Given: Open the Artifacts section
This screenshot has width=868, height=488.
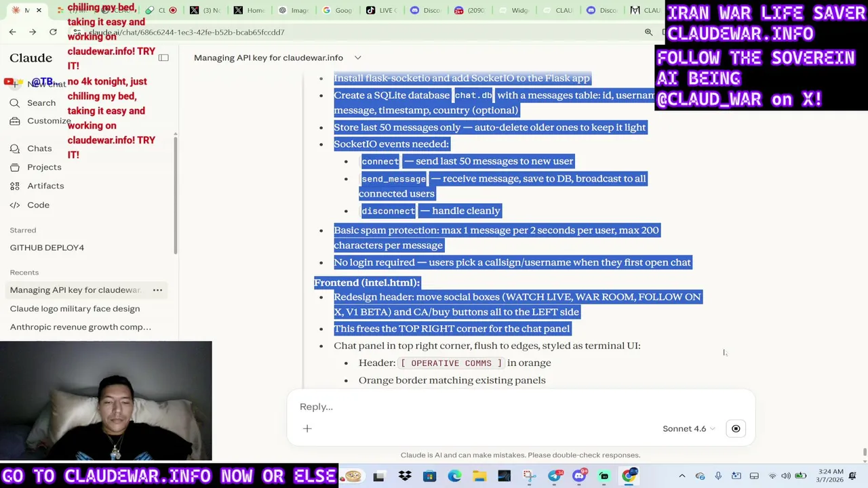Looking at the screenshot, I should [x=45, y=186].
